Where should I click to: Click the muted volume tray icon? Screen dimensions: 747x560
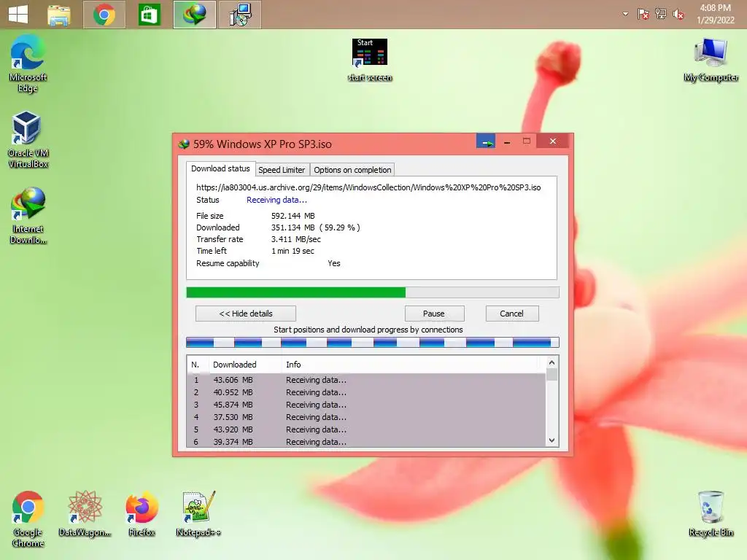678,15
